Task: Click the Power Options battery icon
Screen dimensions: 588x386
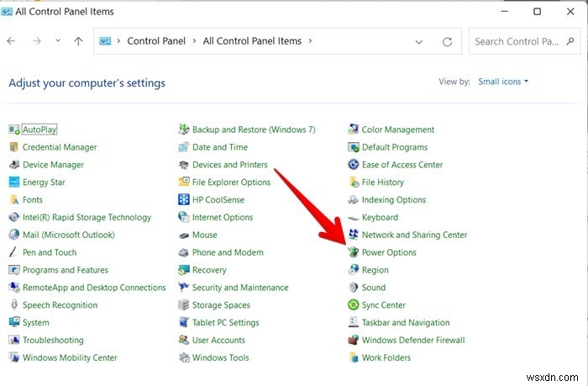Action: coord(354,252)
